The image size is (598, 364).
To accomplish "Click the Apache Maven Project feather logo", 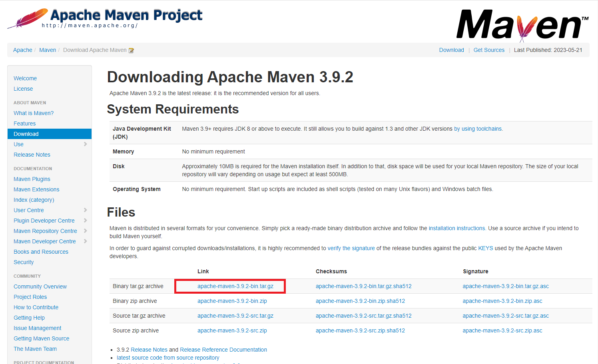I will [105, 18].
